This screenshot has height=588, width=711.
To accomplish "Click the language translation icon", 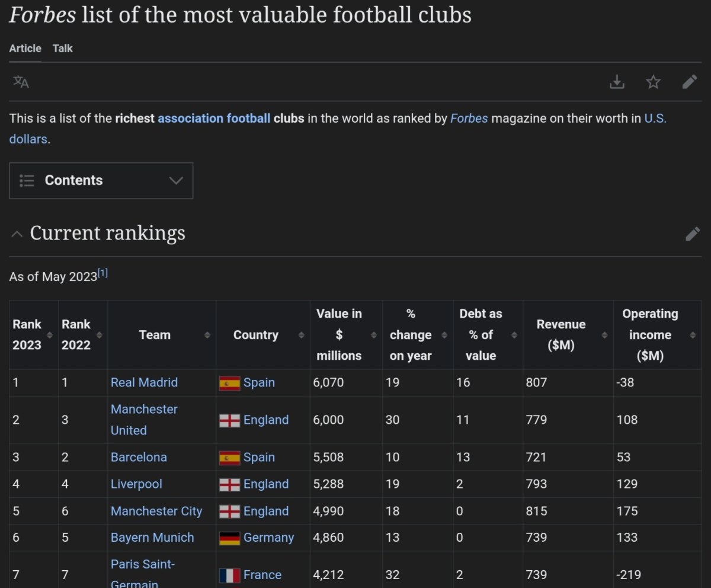I will pyautogui.click(x=21, y=82).
